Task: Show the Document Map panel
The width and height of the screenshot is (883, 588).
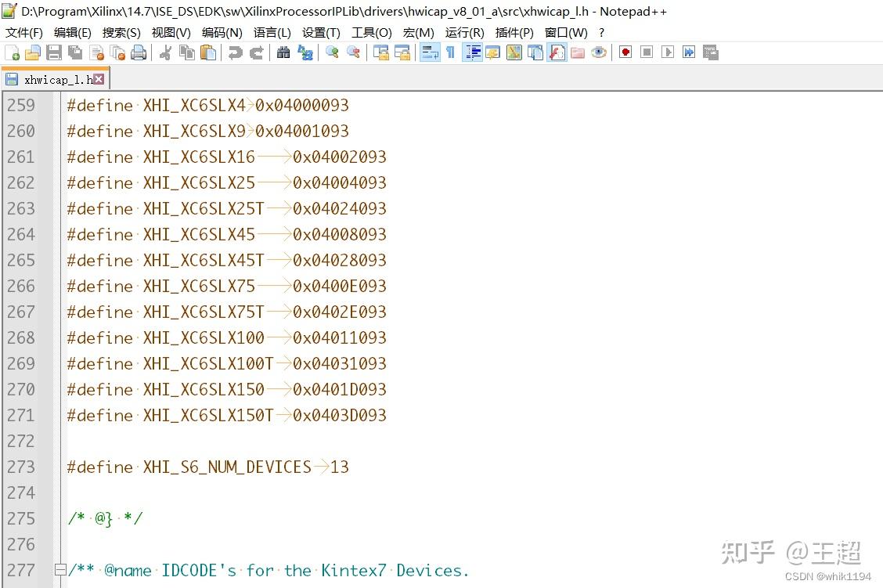Action: 514,53
